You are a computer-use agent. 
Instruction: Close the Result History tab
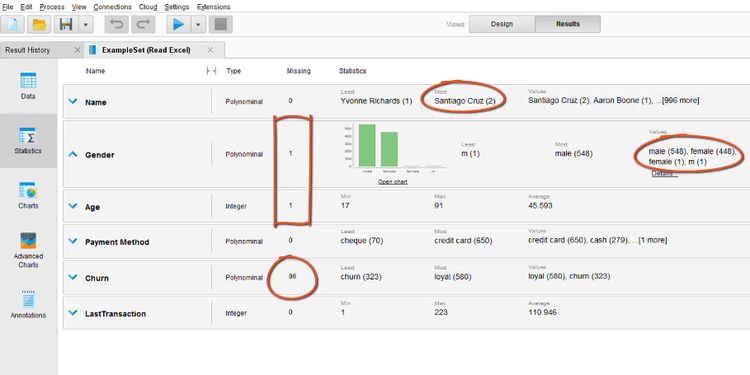[77, 50]
